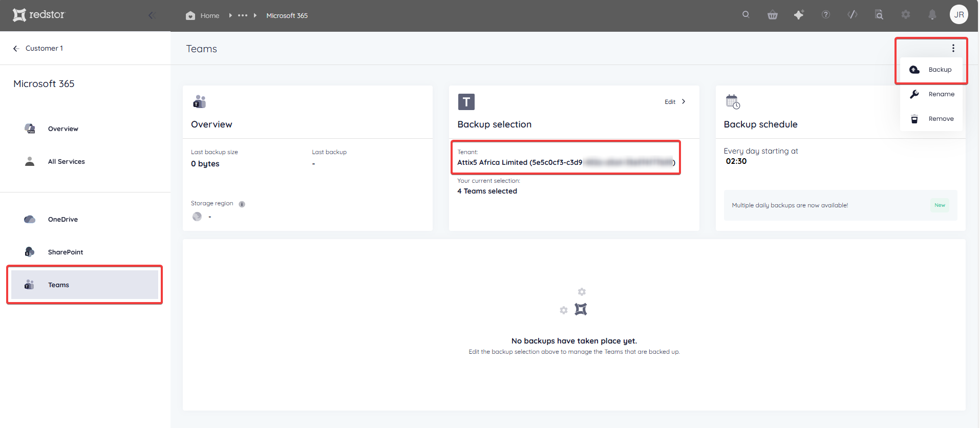This screenshot has width=980, height=428.
Task: Click the 02:30 schedule time
Action: pos(736,161)
